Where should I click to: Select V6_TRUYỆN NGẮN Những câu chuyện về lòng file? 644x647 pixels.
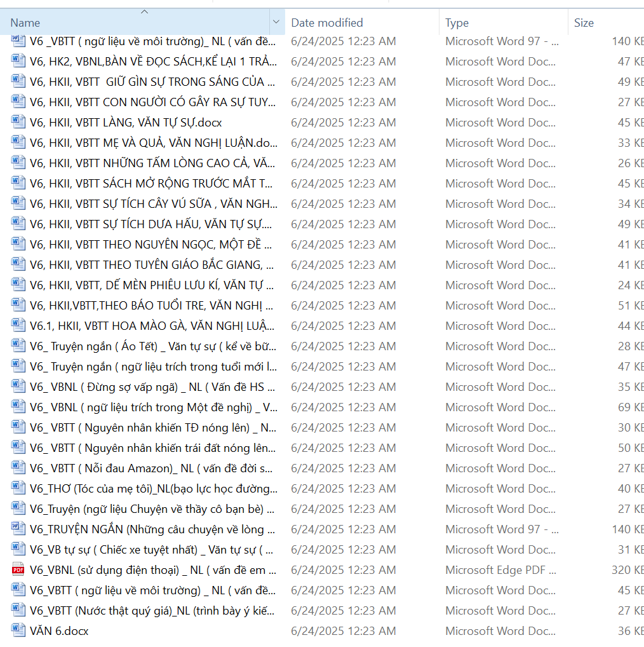[152, 529]
